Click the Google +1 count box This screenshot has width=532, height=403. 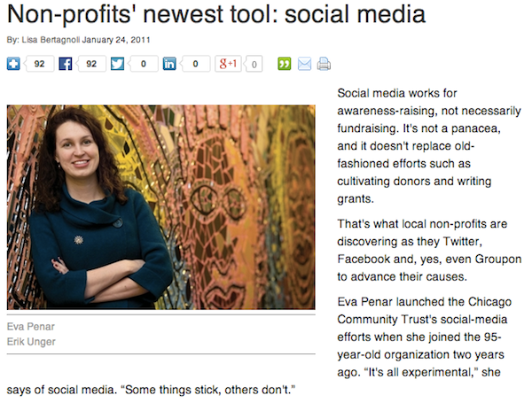click(254, 64)
